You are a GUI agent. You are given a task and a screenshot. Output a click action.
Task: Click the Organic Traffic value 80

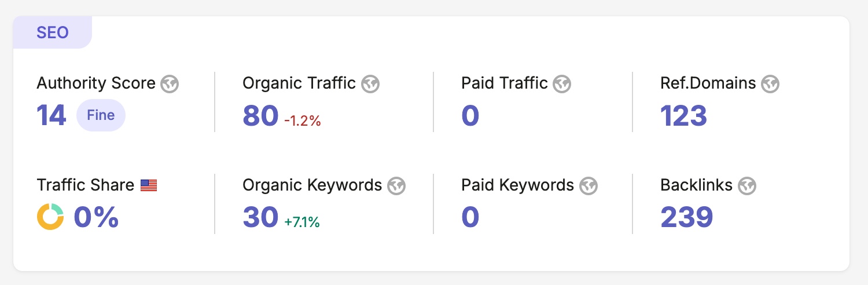point(260,115)
